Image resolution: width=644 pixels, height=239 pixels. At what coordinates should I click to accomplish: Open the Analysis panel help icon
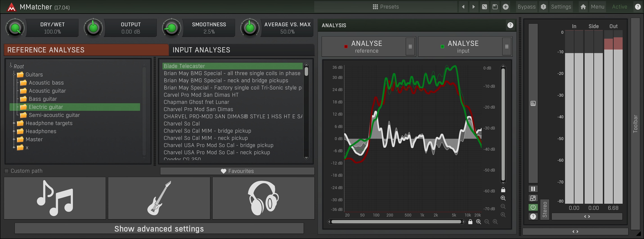pyautogui.click(x=510, y=25)
